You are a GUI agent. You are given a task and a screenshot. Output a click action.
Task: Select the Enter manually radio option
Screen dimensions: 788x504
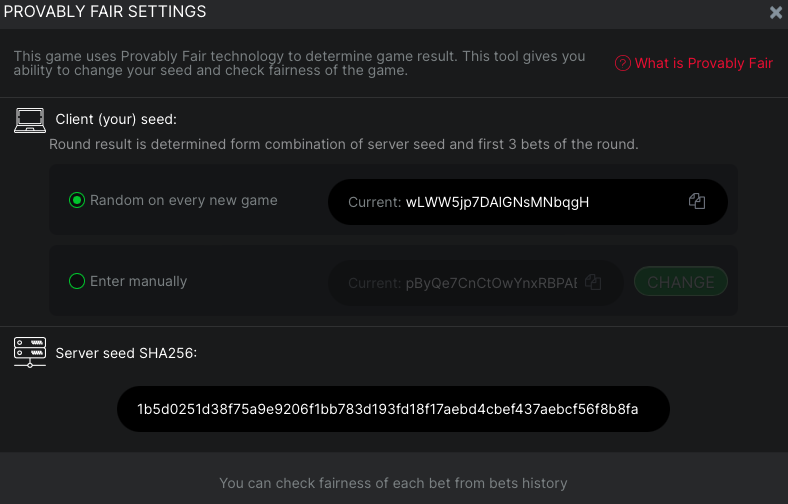point(77,281)
